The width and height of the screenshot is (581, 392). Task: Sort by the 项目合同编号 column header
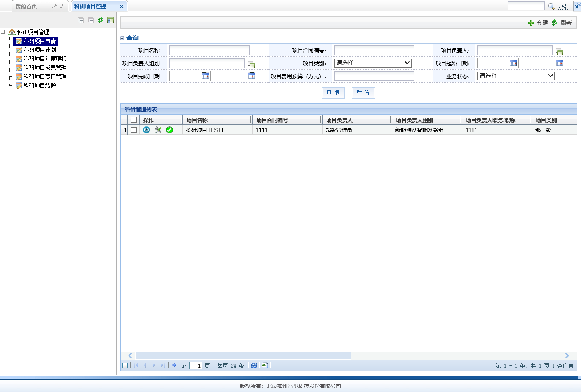pos(287,120)
